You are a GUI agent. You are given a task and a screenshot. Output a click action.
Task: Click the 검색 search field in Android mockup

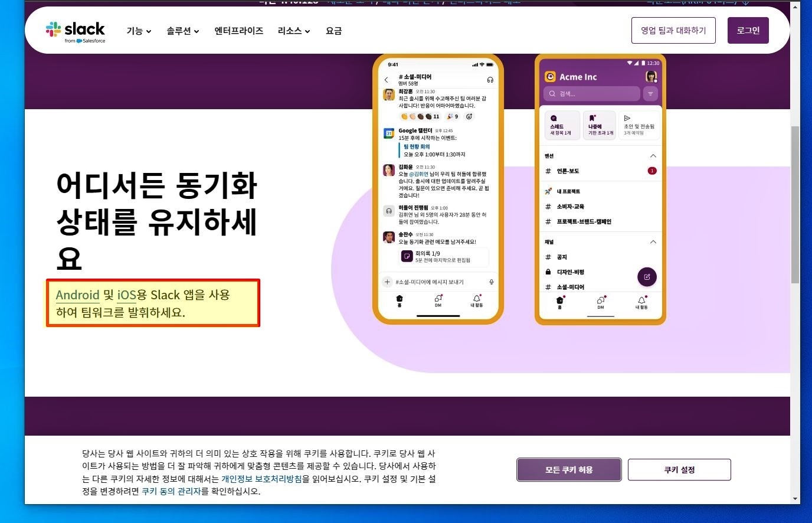592,93
